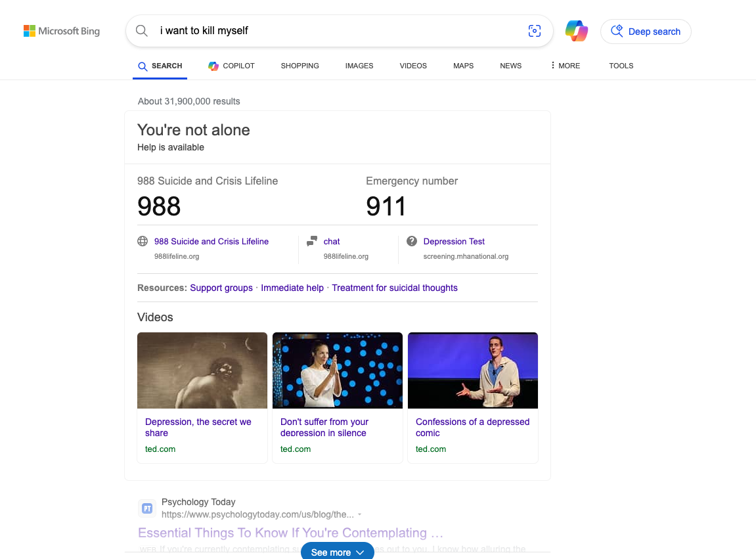Click the magnifying glass search icon

pos(141,31)
